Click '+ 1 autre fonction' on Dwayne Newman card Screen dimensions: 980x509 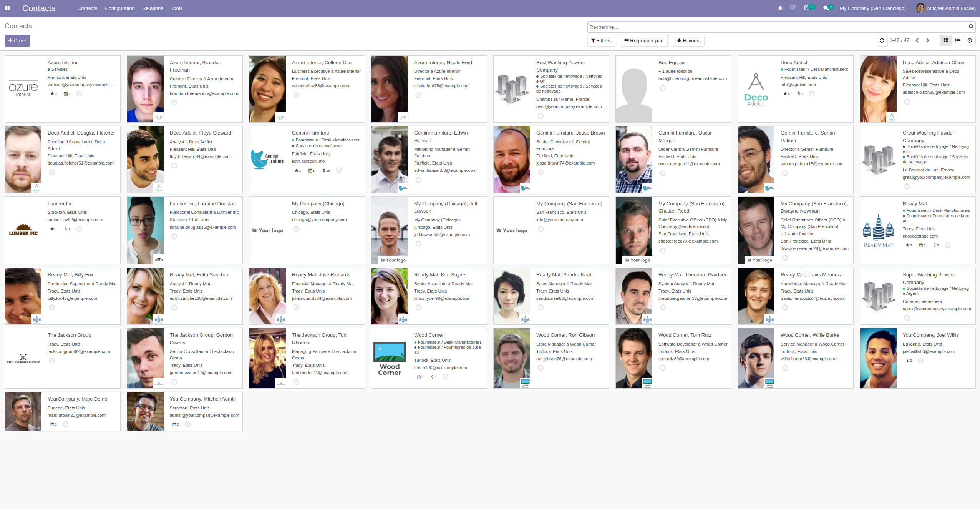[797, 234]
